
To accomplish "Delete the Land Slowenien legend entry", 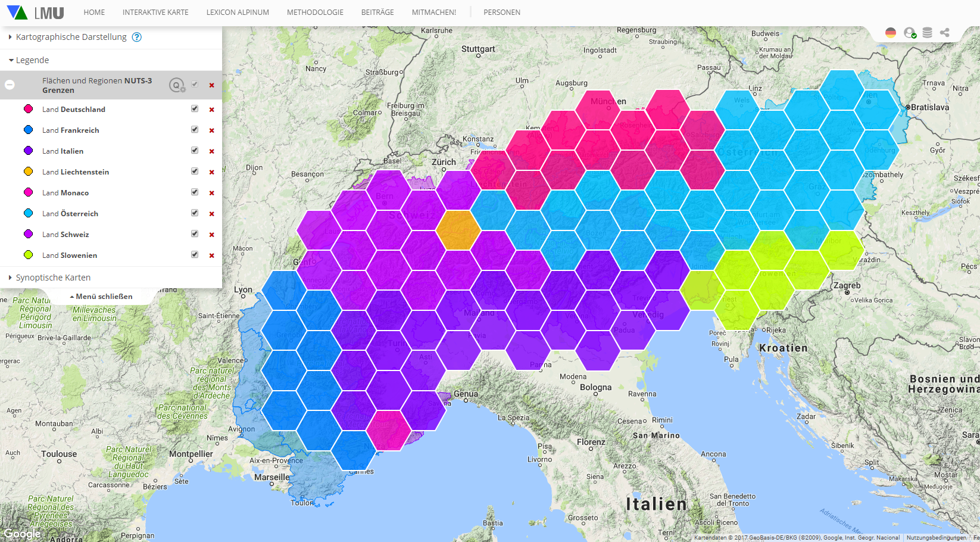I will tap(211, 256).
